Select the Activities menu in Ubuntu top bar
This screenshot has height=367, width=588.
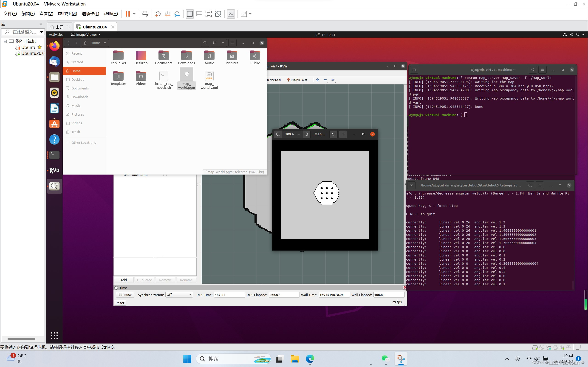[x=56, y=34]
